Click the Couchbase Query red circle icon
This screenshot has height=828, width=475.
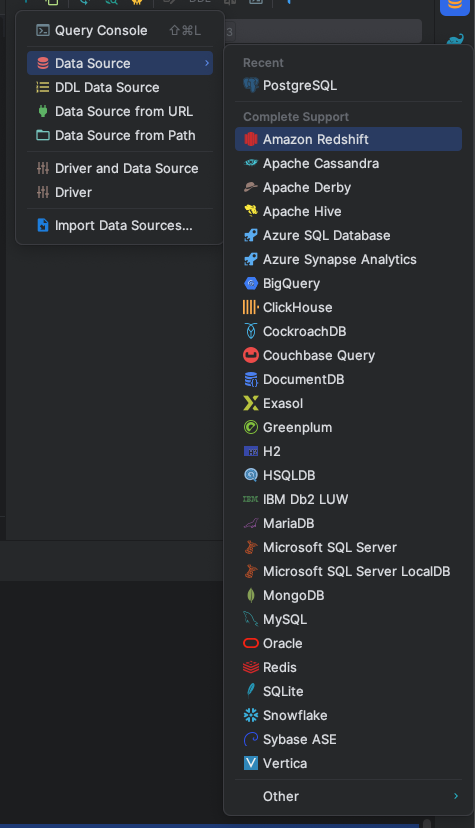pyautogui.click(x=251, y=355)
